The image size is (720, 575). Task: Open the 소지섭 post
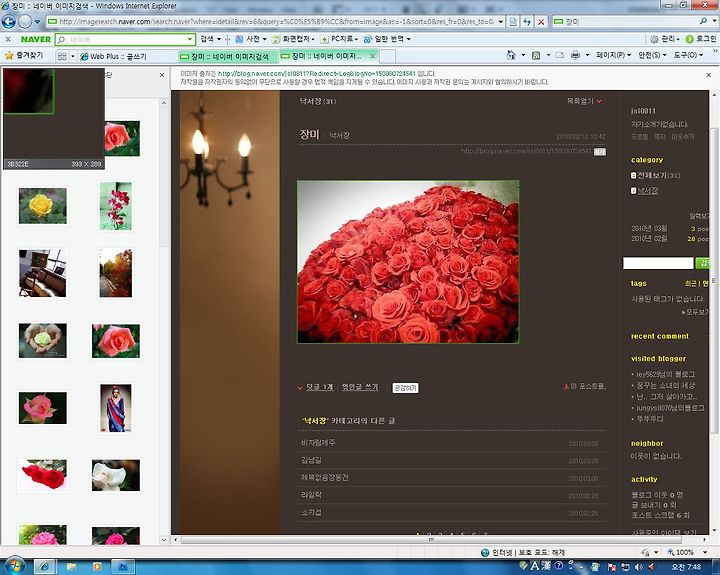pos(311,512)
